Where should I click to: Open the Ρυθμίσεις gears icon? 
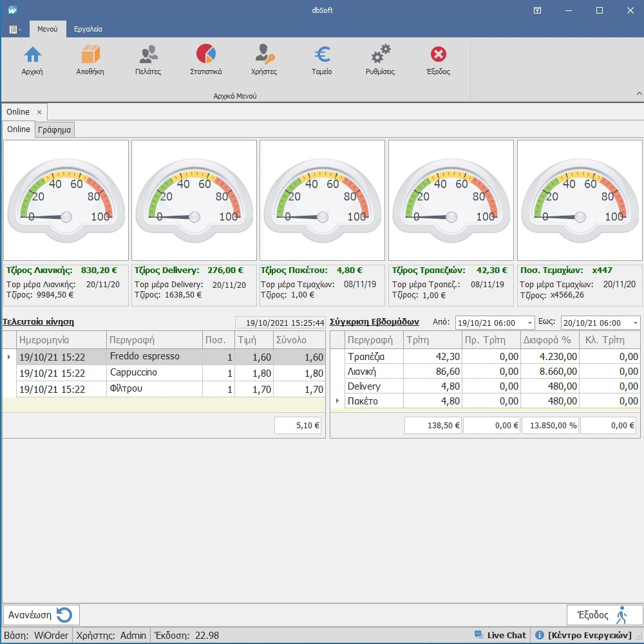[x=380, y=55]
